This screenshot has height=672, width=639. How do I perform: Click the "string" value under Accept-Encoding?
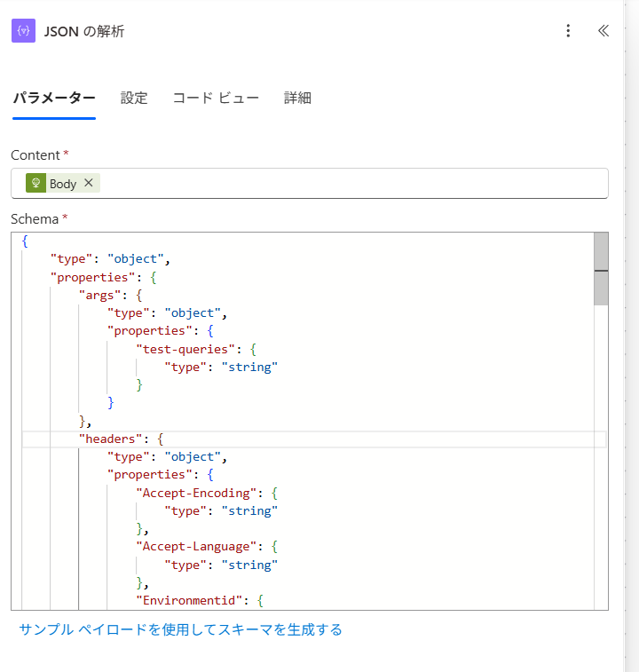coord(249,510)
